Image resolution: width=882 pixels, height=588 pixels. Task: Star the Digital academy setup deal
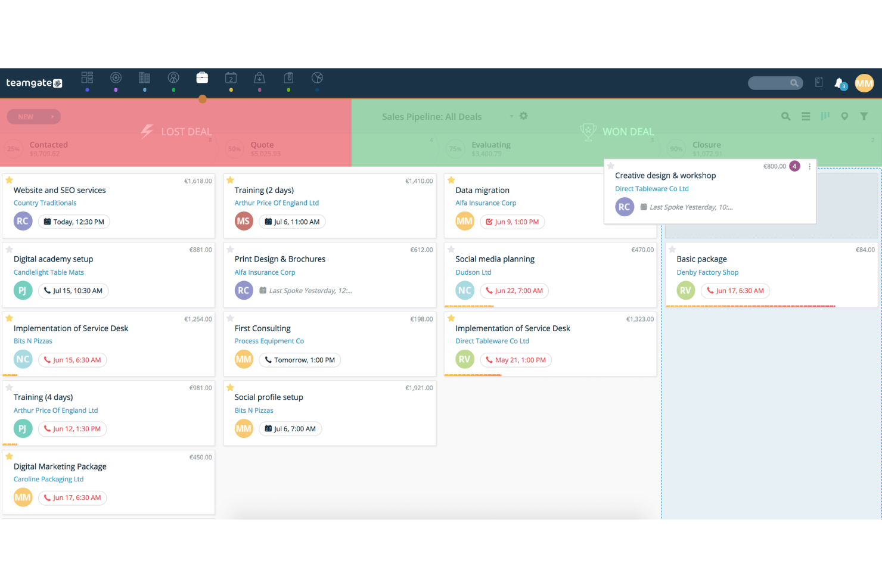click(9, 249)
